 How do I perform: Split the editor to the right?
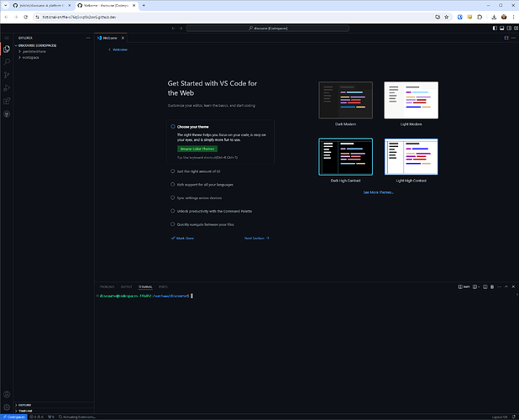click(x=506, y=38)
